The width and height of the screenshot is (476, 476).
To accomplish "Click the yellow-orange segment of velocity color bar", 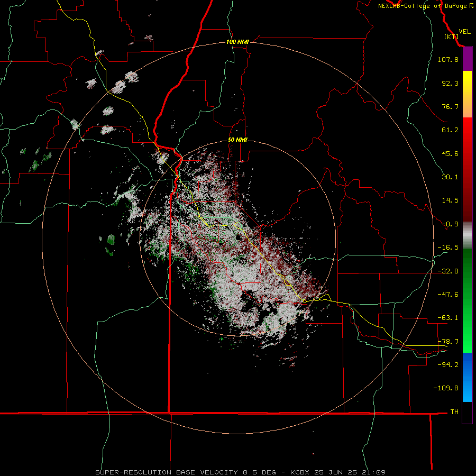I will (467, 94).
